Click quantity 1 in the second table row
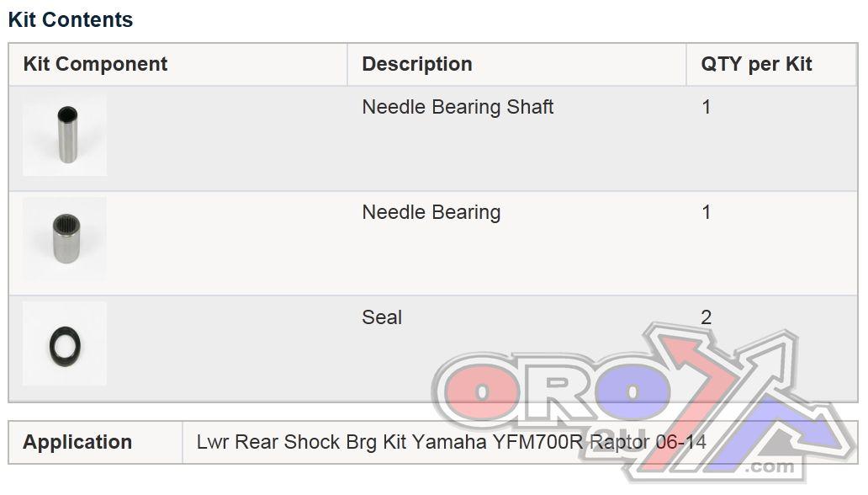 [x=707, y=212]
